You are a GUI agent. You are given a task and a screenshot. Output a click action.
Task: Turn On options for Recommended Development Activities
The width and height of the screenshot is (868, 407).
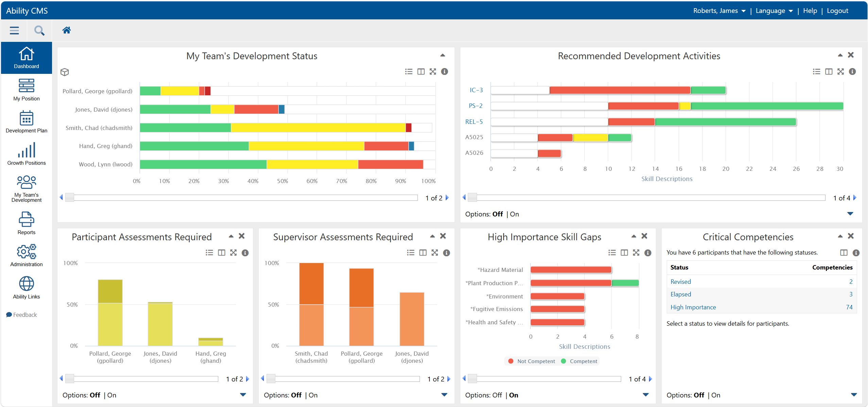[x=514, y=214]
